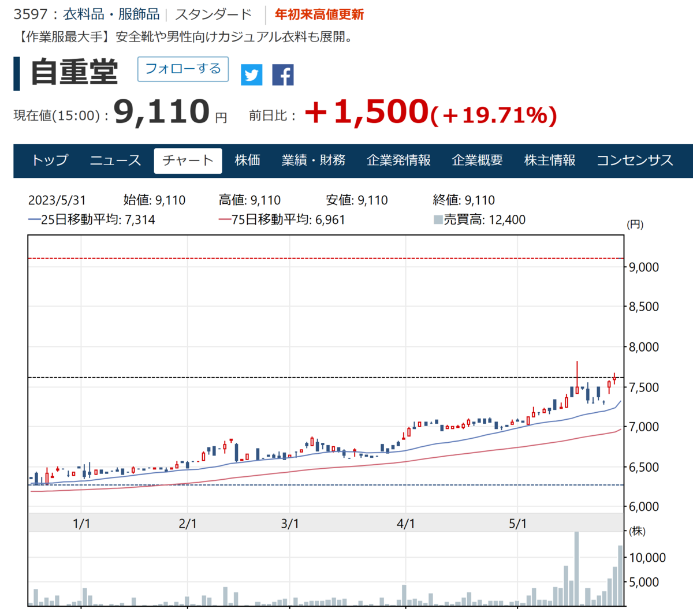Click the 2/1 date axis label
The width and height of the screenshot is (693, 616).
(x=188, y=524)
